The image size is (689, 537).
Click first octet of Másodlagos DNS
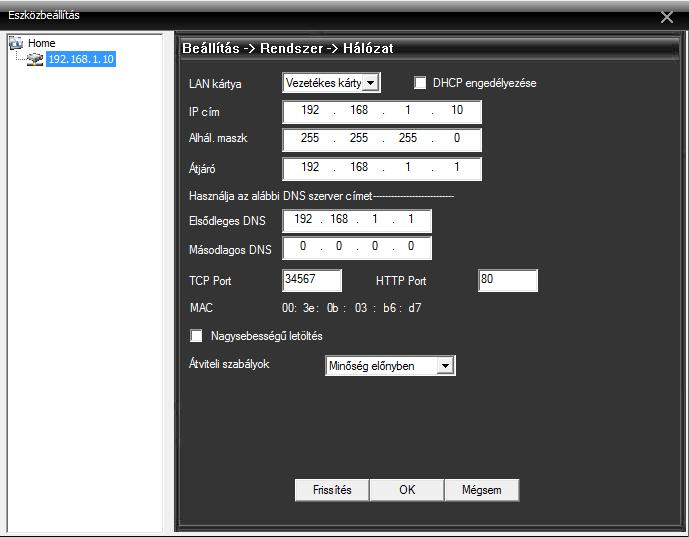[303, 246]
